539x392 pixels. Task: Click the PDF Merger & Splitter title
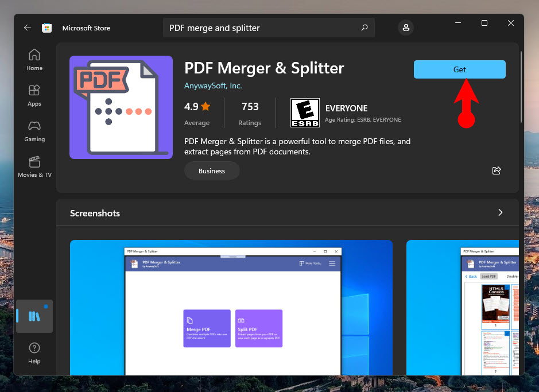tap(264, 68)
